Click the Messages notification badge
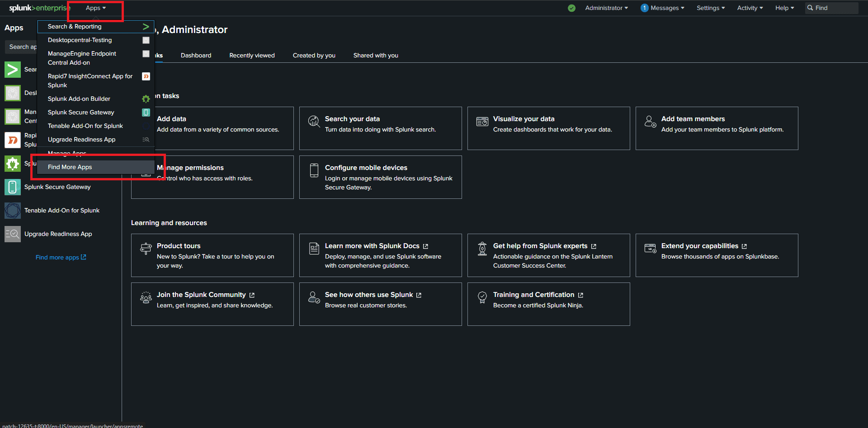868x428 pixels. click(x=644, y=8)
